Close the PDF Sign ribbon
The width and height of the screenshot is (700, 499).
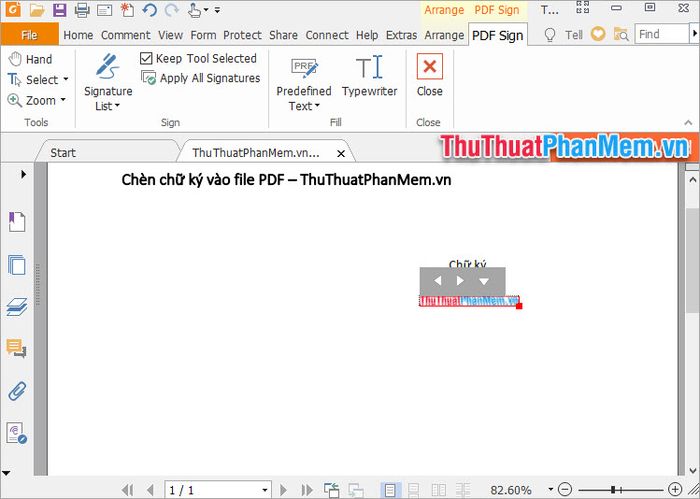pos(429,75)
